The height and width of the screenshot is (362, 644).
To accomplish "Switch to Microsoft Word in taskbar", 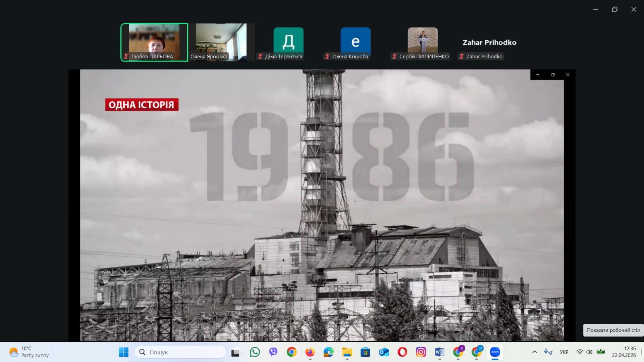I will [439, 352].
